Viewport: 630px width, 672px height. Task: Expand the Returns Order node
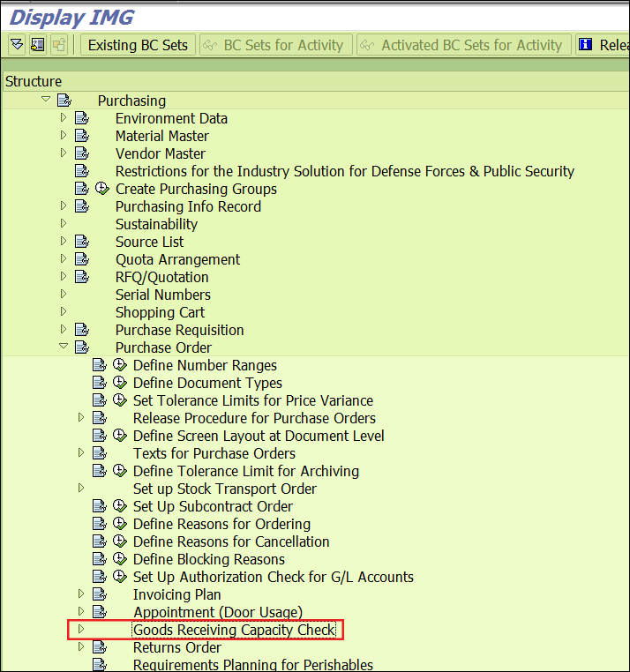click(81, 646)
